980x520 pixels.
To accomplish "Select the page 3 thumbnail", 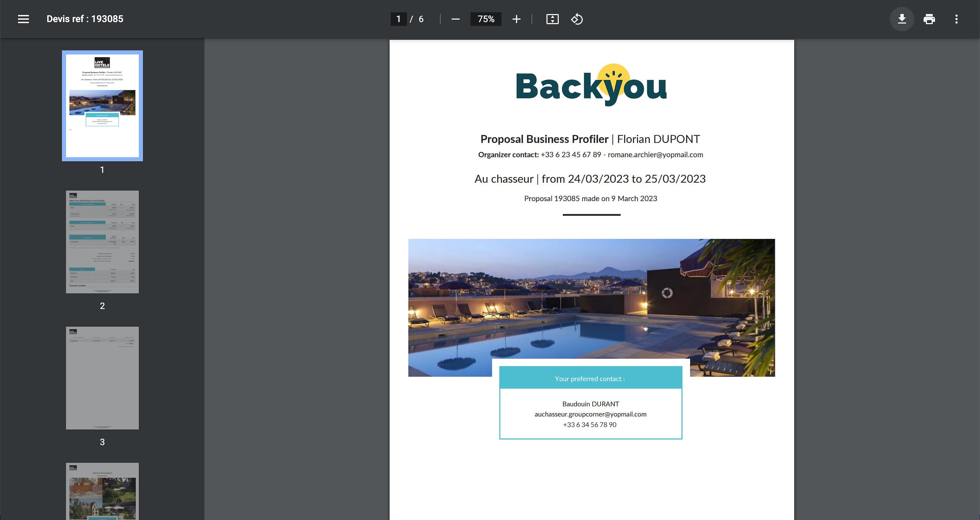I will (102, 377).
